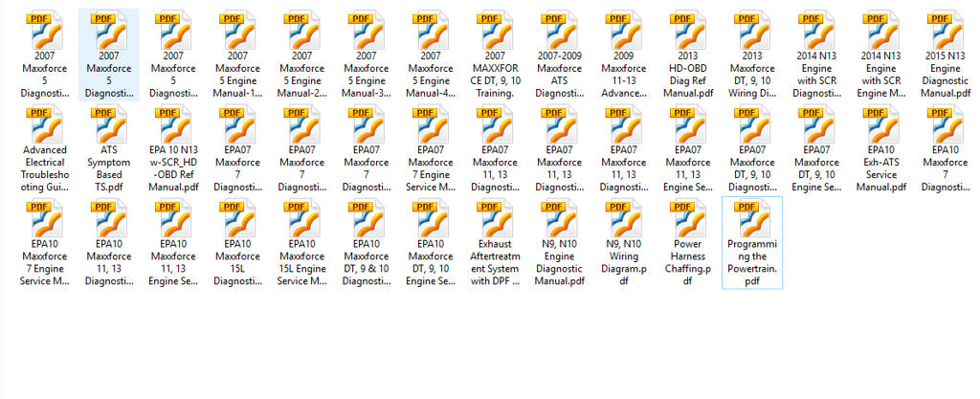980x399 pixels.
Task: Choose EPA10 Maxxforce 11, 13 Engine Se... PDF
Action: 173,243
